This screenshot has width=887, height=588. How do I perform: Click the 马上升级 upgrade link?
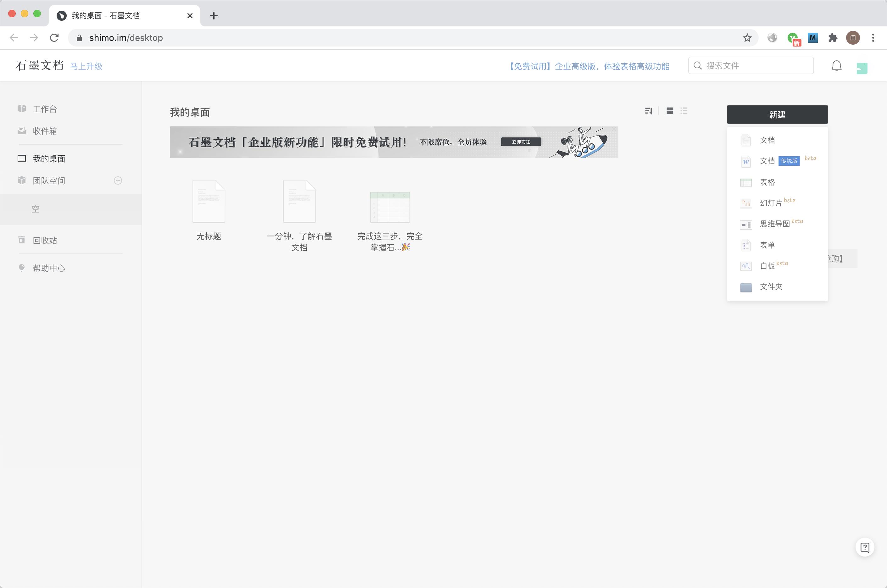[86, 66]
